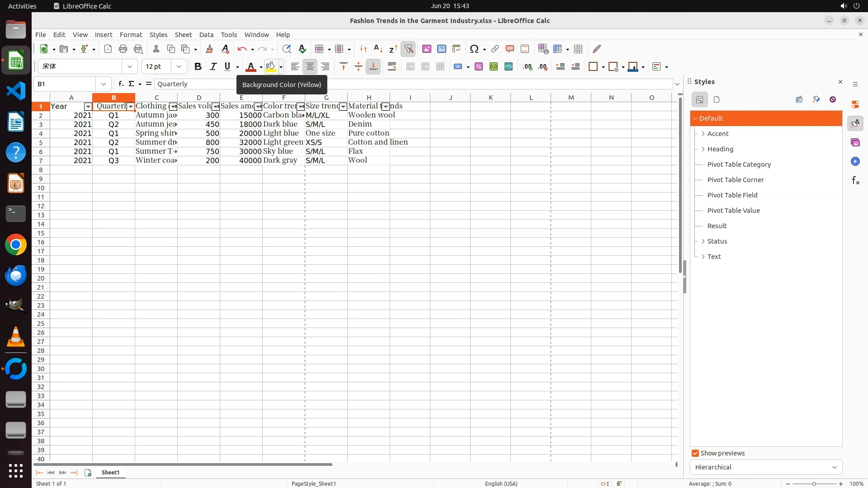Click the Insert Special Character icon
Image resolution: width=868 pixels, height=488 pixels.
coord(474,49)
